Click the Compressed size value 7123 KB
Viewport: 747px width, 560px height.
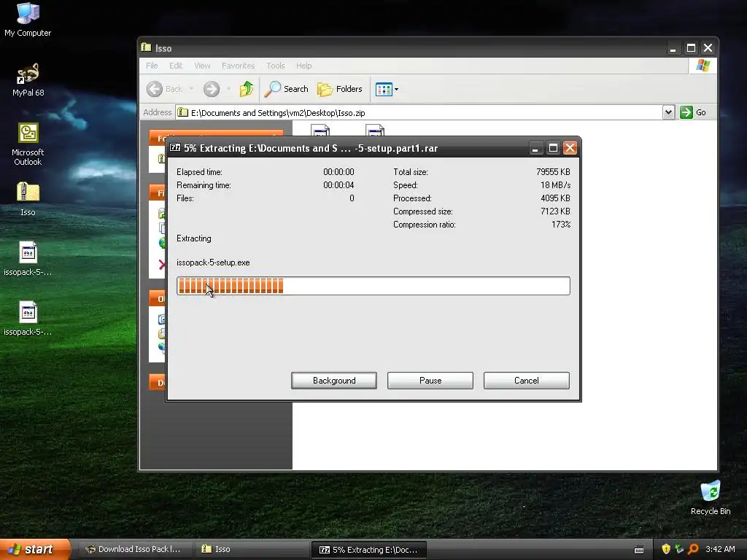(555, 211)
